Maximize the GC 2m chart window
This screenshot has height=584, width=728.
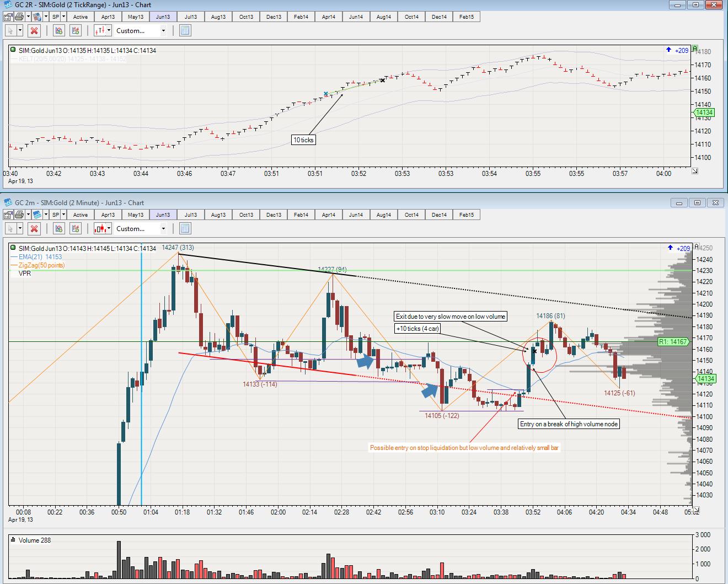697,202
